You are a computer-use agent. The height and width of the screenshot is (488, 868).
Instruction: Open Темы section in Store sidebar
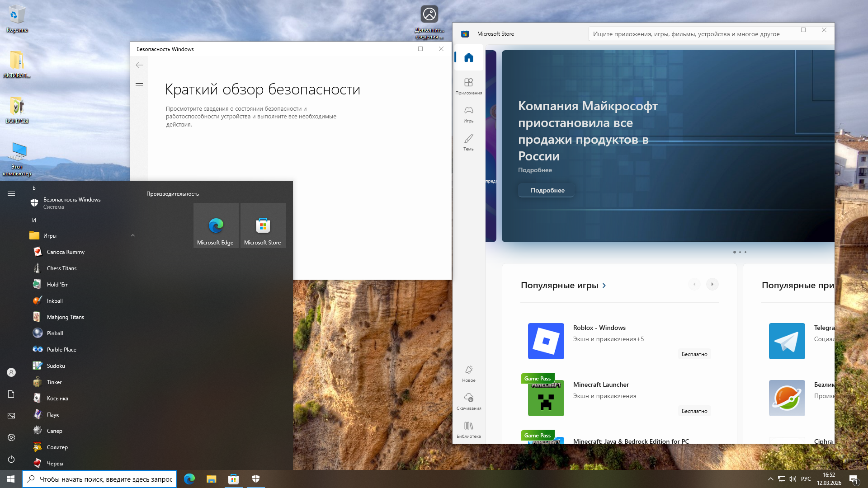[x=468, y=142]
